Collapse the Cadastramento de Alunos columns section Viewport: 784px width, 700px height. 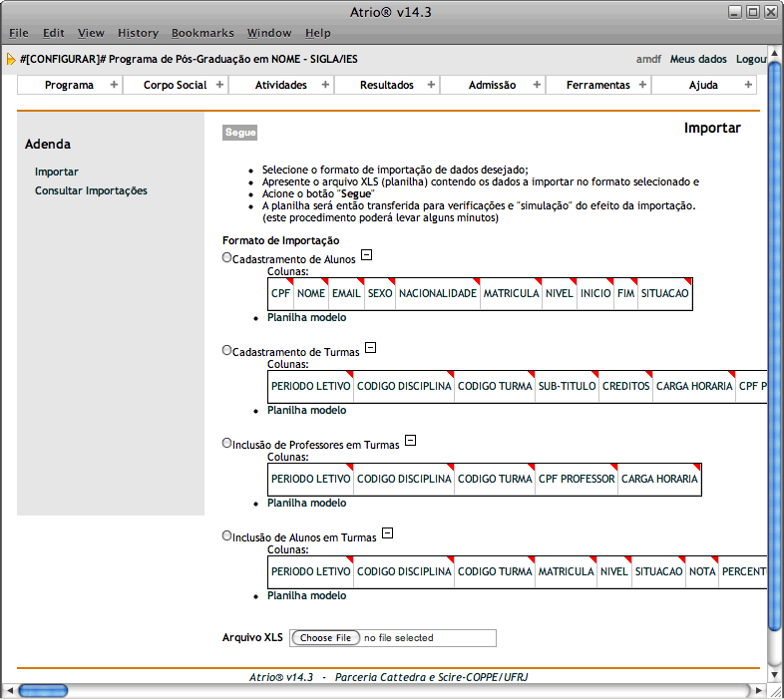pyautogui.click(x=366, y=255)
